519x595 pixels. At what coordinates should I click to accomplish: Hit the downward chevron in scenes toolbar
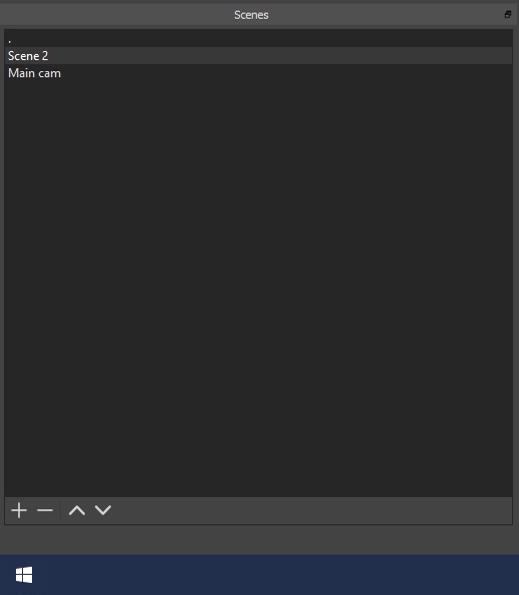click(103, 510)
